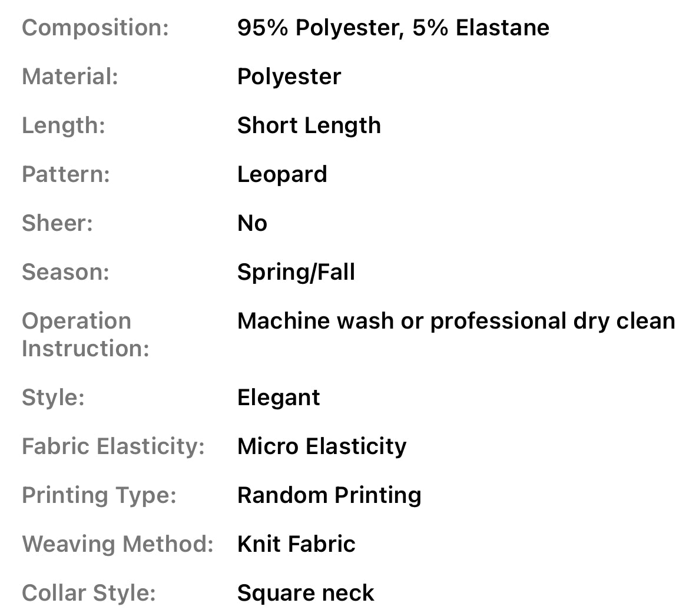Tap the "Short Length" value text

(x=309, y=125)
